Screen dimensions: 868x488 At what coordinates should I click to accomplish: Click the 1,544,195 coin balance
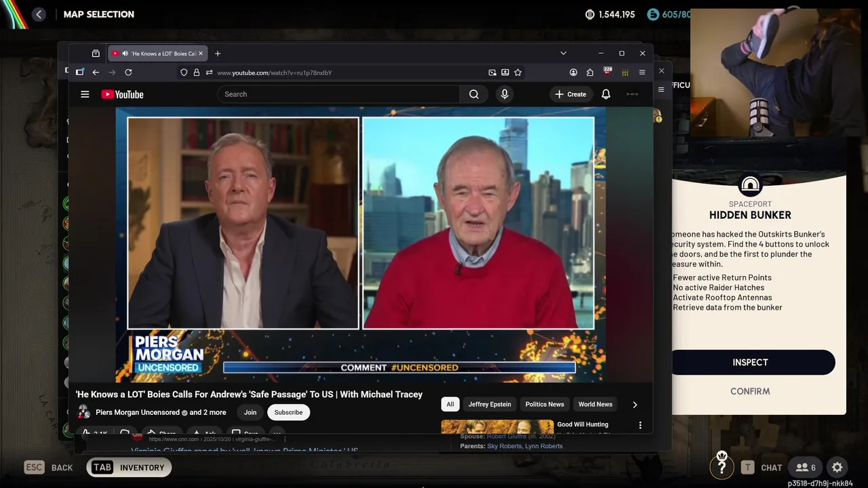610,14
